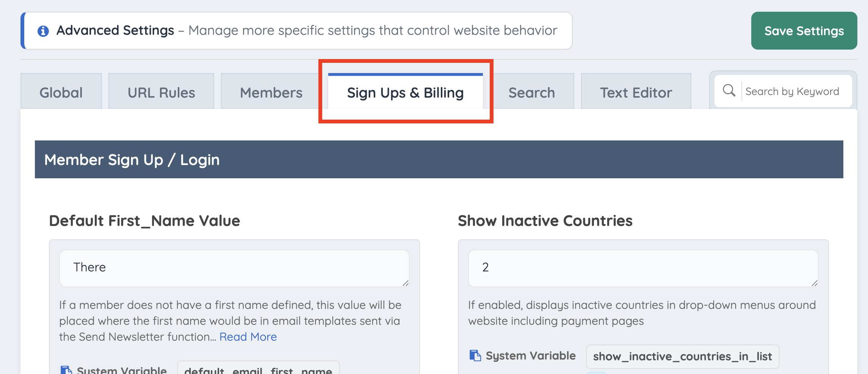The image size is (868, 374).
Task: Click resize handle of the First_Name value box
Action: [x=405, y=283]
